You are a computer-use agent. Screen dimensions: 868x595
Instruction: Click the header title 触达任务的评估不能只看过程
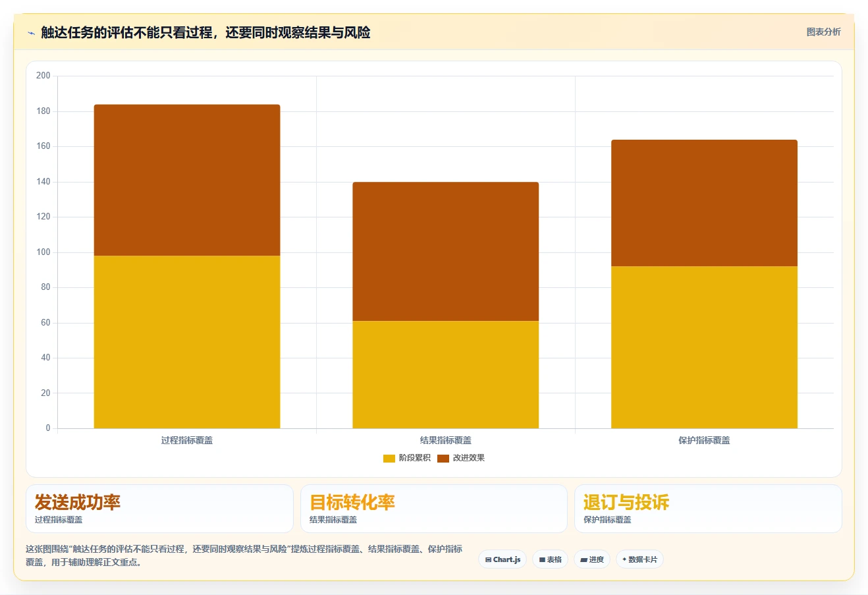(x=205, y=32)
